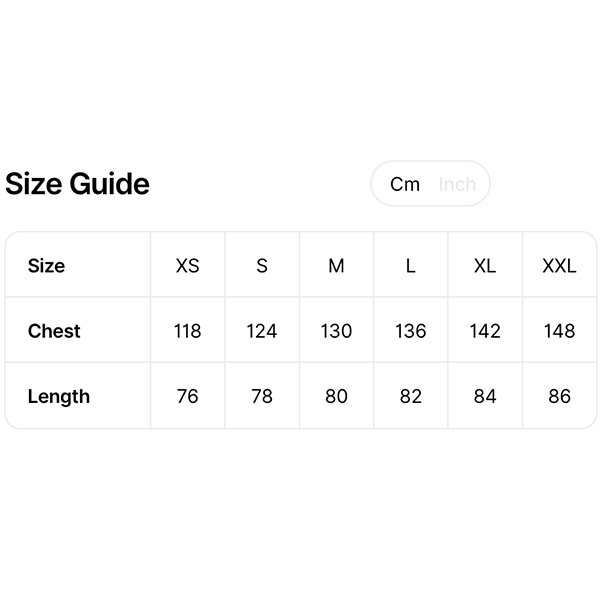Viewport: 600px width, 600px height.
Task: Click L length value 82
Action: [x=411, y=396]
